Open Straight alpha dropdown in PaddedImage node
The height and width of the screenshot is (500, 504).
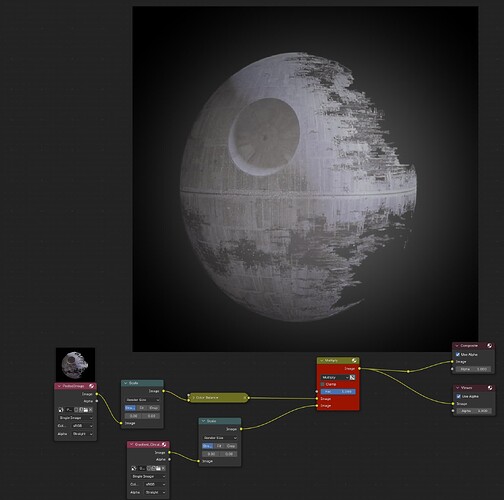82,434
